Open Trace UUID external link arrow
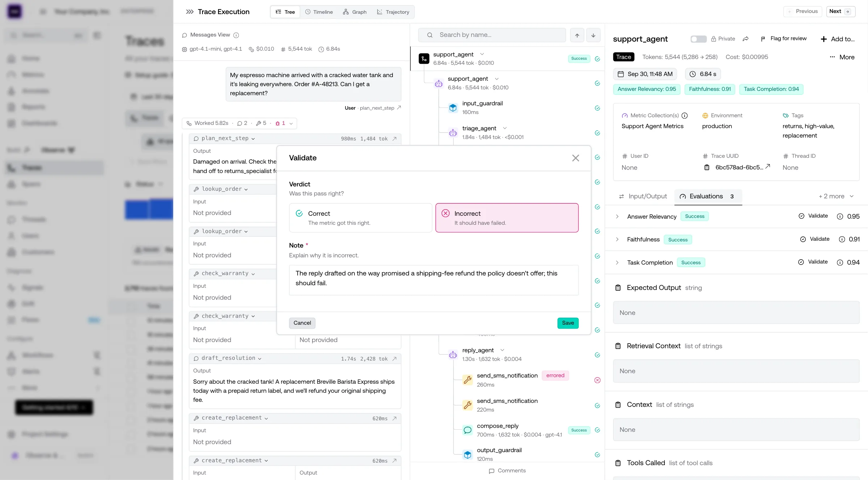Image resolution: width=868 pixels, height=480 pixels. (767, 166)
